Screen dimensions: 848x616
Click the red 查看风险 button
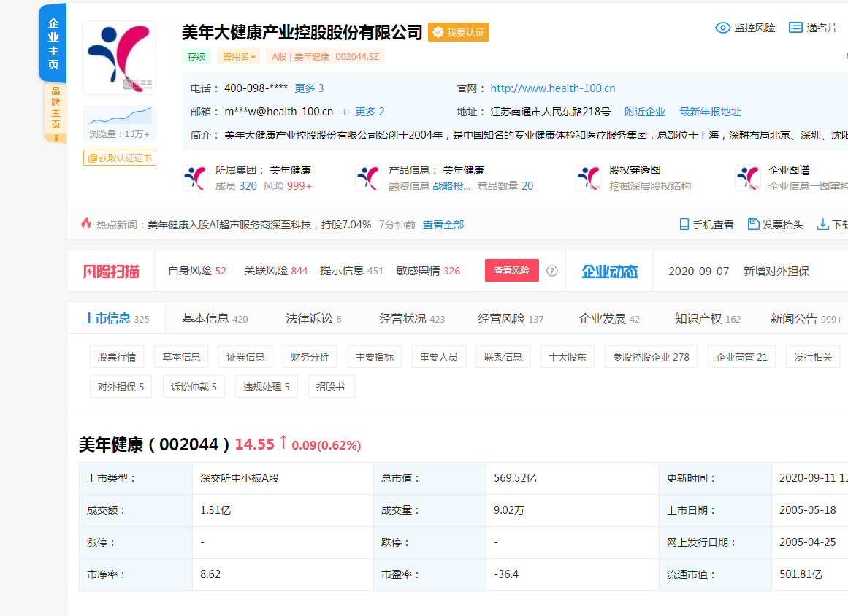click(x=511, y=271)
